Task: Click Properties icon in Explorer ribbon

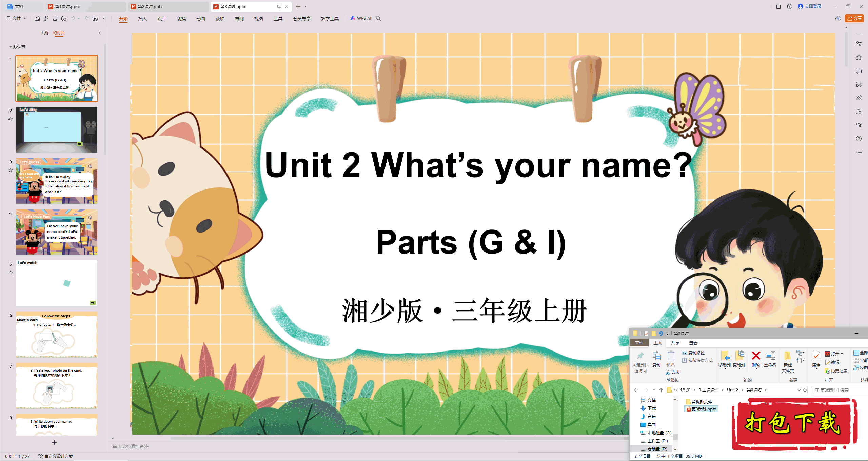Action: (x=816, y=356)
